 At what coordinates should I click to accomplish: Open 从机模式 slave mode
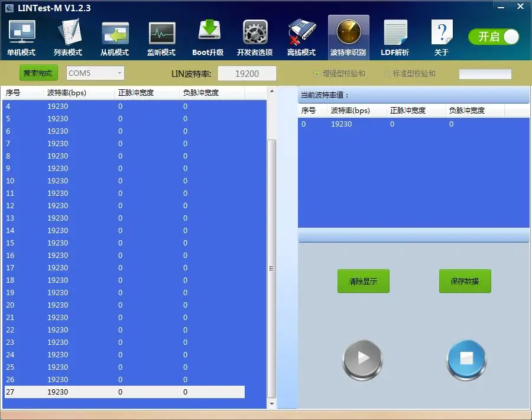pyautogui.click(x=115, y=38)
